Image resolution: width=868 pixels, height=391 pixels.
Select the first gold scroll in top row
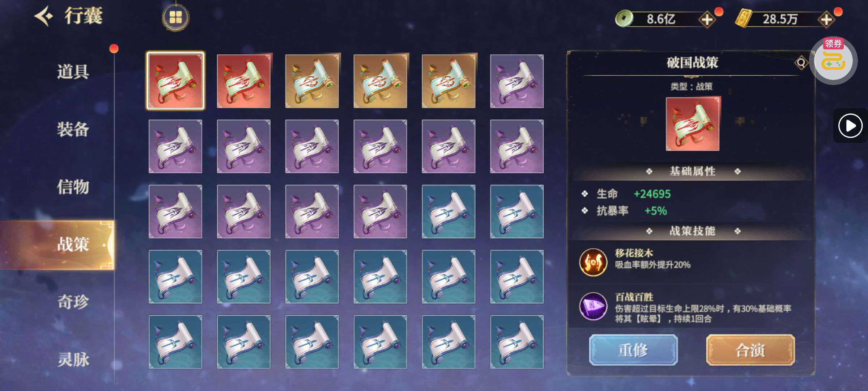(312, 81)
